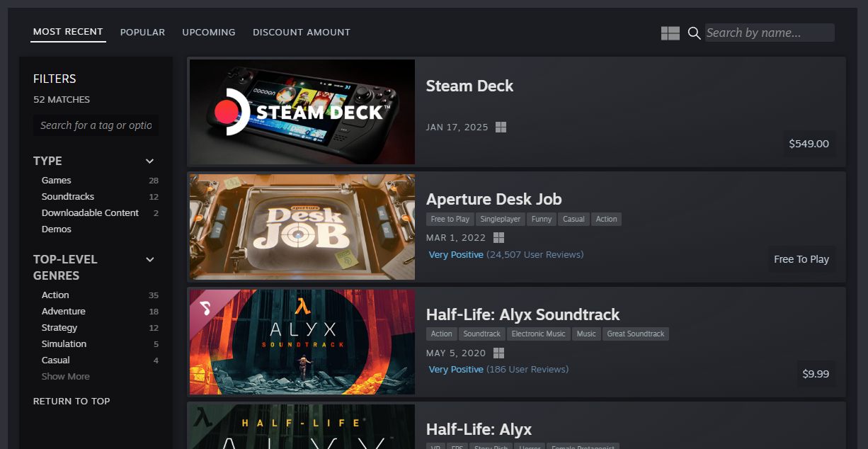The image size is (868, 449).
Task: Focus the Search by name field
Action: tap(770, 33)
